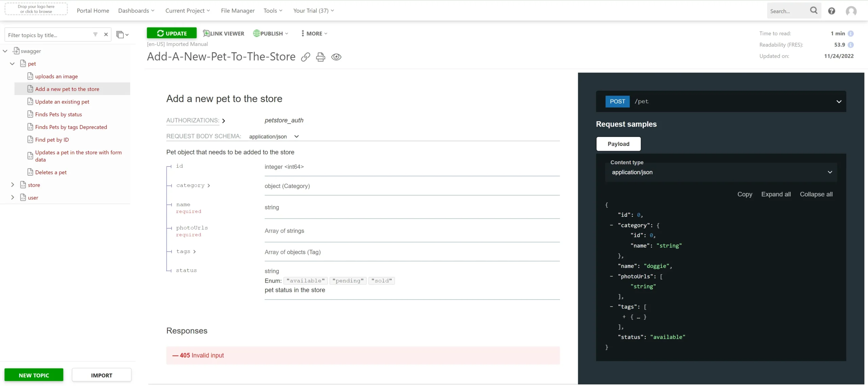This screenshot has width=868, height=386.
Task: Open the Content type dropdown
Action: tap(830, 172)
